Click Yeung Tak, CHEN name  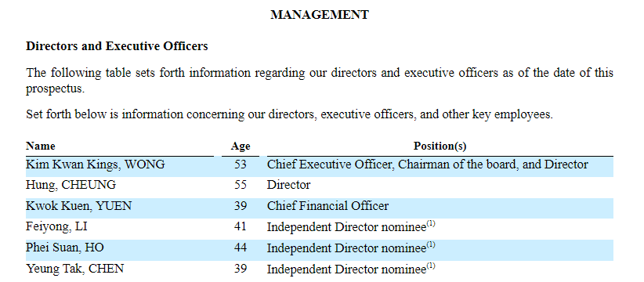pyautogui.click(x=74, y=269)
